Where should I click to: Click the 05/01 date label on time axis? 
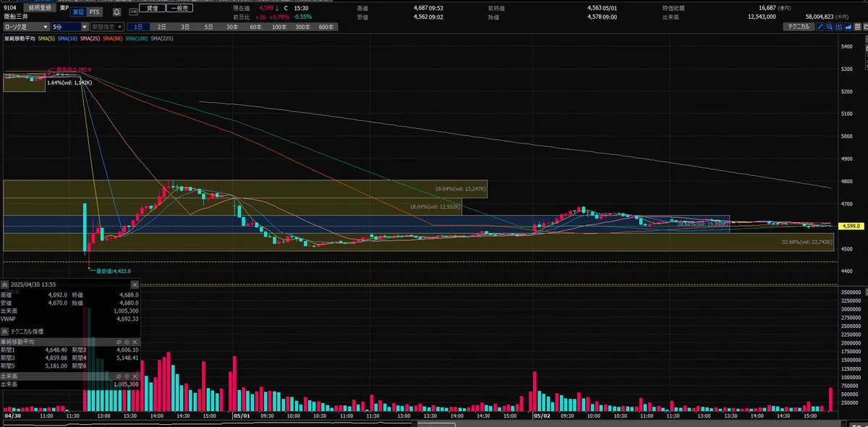click(x=241, y=416)
